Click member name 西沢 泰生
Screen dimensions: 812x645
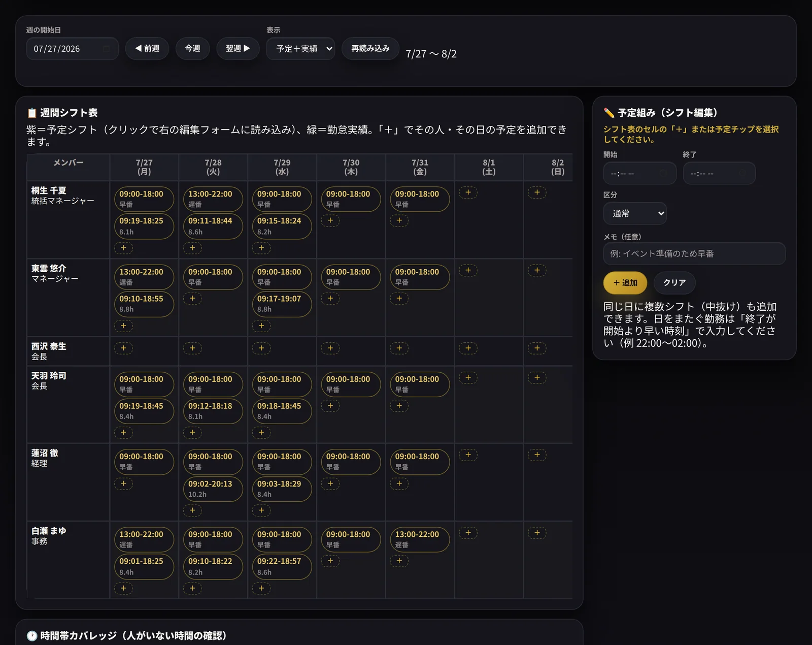pyautogui.click(x=49, y=346)
